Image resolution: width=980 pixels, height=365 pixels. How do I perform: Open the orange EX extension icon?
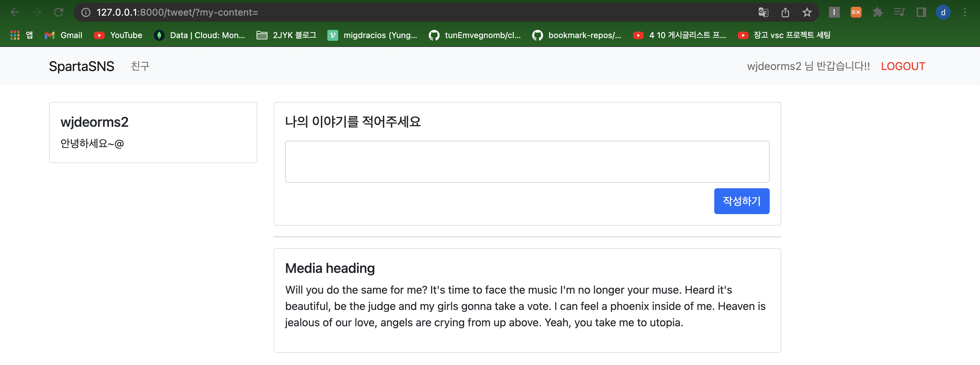(856, 12)
